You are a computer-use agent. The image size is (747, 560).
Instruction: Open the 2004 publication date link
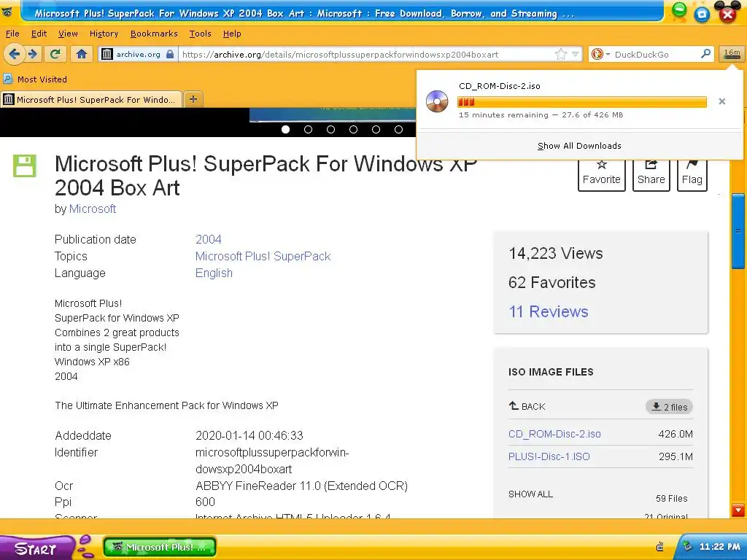[x=209, y=239]
